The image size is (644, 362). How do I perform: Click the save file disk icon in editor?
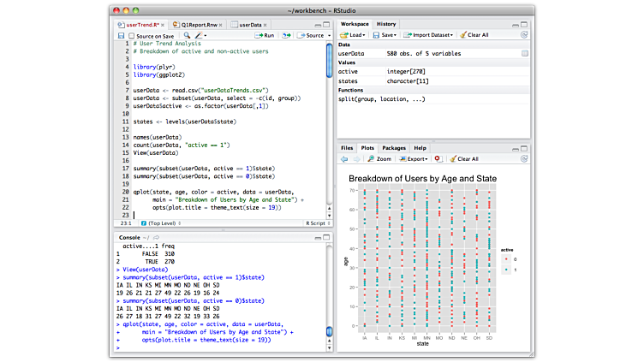click(x=121, y=36)
